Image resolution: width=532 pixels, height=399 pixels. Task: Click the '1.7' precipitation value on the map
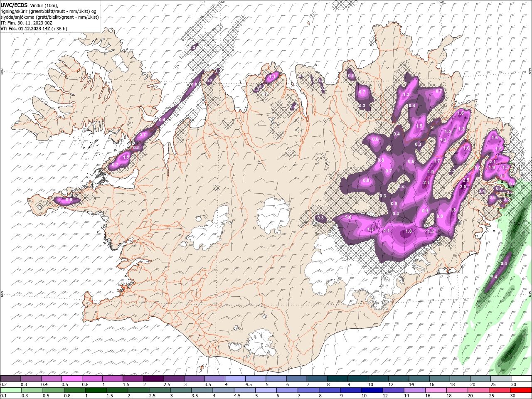437,161
